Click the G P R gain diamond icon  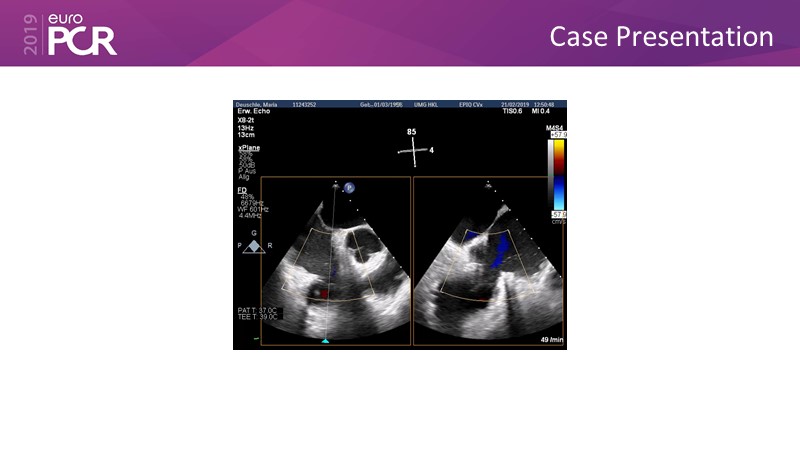tap(254, 245)
